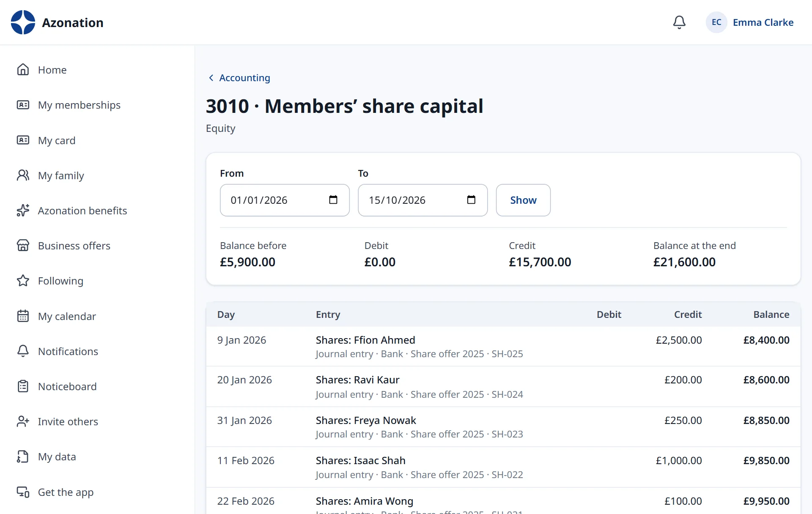Open the Shares: Freya Nowak entry
812x514 pixels.
pos(366,420)
